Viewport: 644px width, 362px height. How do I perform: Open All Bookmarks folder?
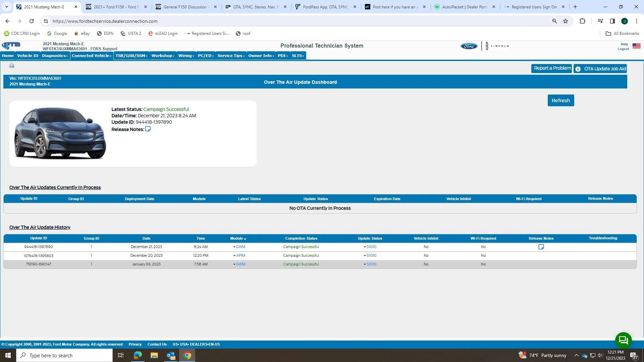pyautogui.click(x=622, y=34)
